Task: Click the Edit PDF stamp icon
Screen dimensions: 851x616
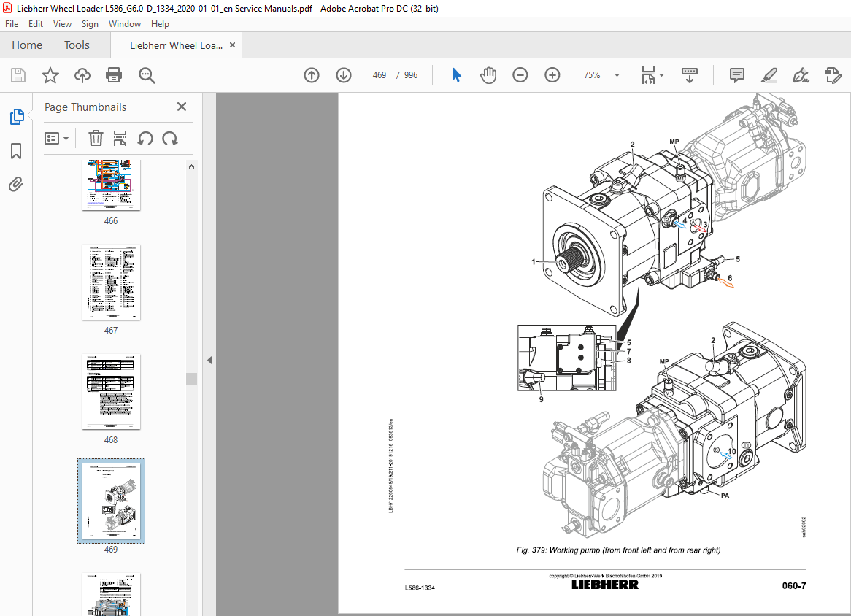Action: (833, 75)
